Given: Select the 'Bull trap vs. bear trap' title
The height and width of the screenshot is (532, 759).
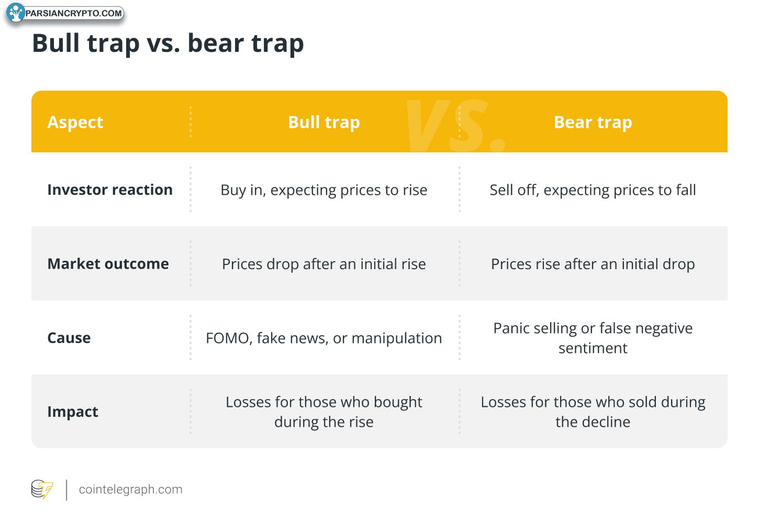Looking at the screenshot, I should click(168, 43).
